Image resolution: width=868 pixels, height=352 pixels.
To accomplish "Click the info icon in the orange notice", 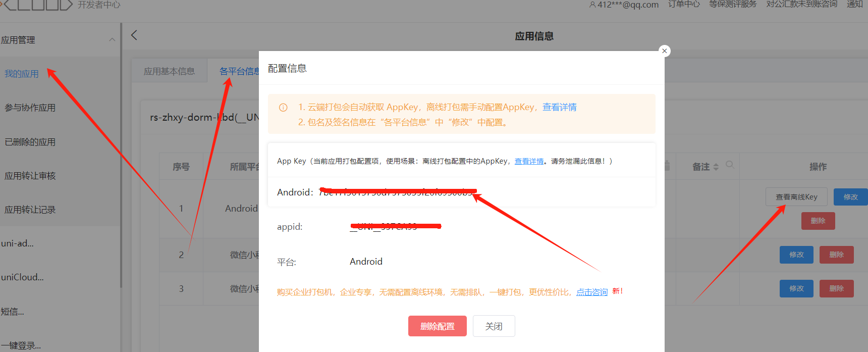I will pyautogui.click(x=283, y=108).
